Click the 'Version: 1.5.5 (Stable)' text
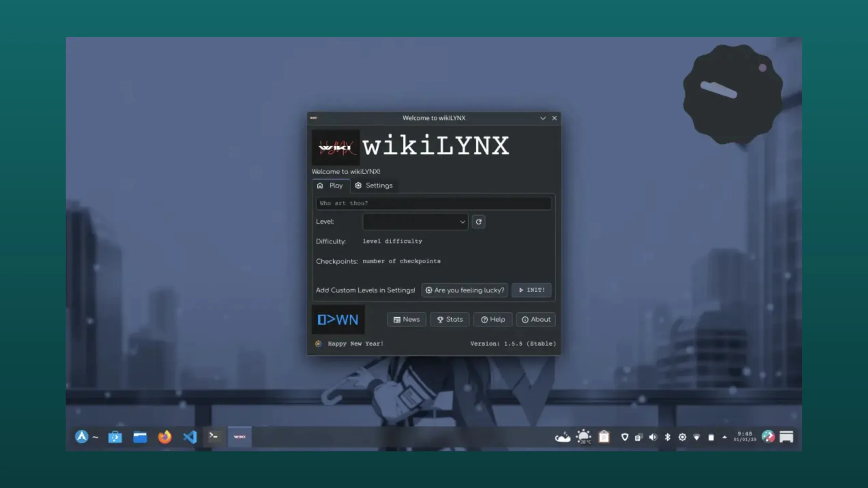 click(x=513, y=344)
